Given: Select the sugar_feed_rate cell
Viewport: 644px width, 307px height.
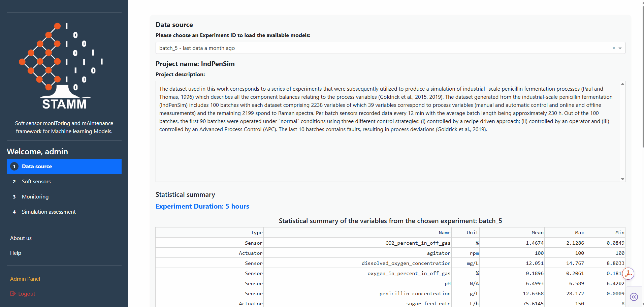Looking at the screenshot, I should click(x=357, y=303).
